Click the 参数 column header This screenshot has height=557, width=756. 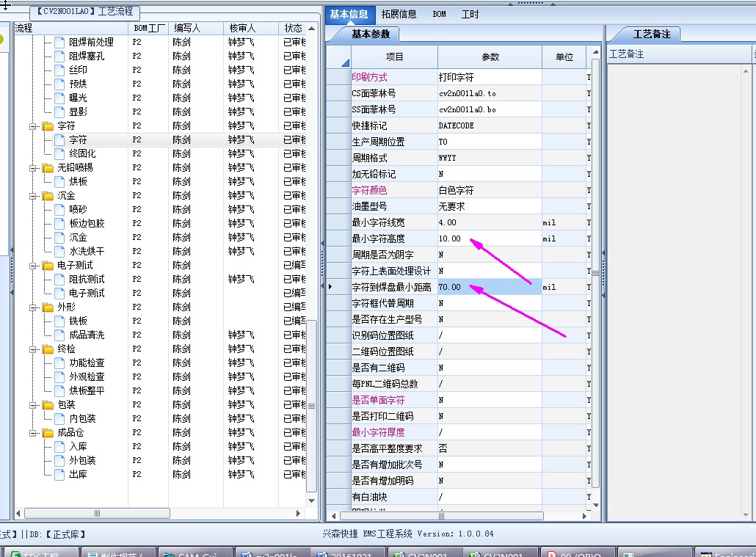490,57
